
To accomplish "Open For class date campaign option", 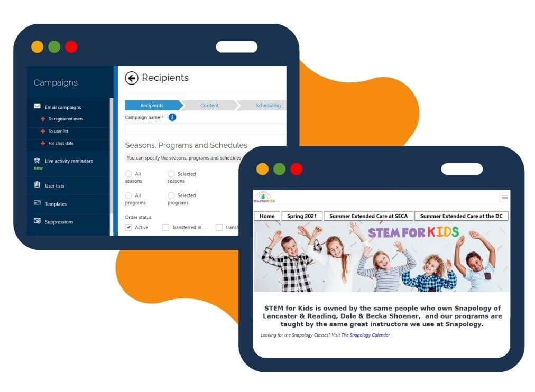I will tap(61, 143).
